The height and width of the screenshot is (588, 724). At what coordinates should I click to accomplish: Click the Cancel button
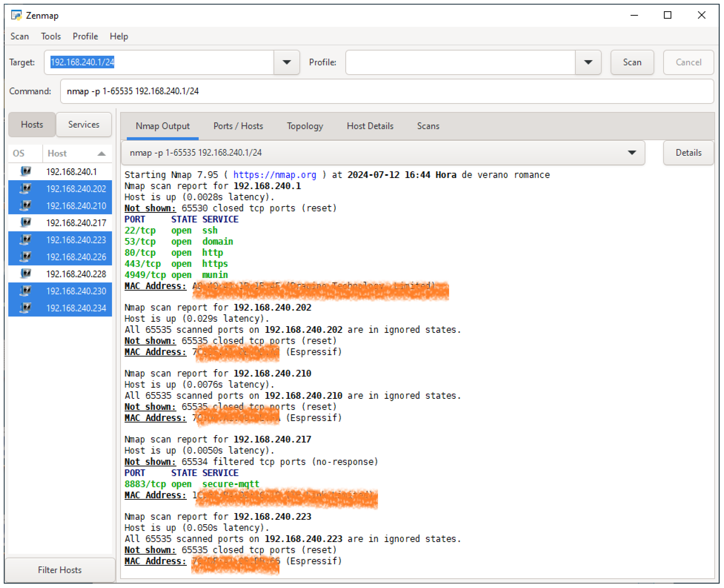point(688,62)
